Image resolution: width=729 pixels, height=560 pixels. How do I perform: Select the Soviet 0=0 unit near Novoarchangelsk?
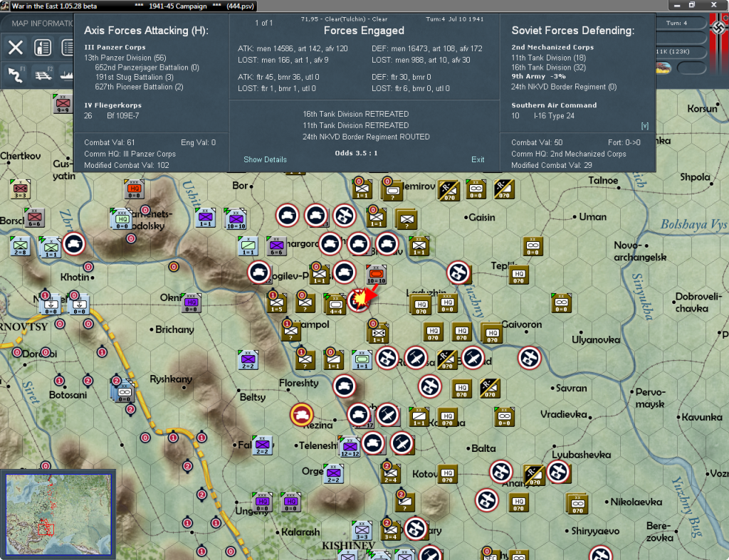[533, 246]
